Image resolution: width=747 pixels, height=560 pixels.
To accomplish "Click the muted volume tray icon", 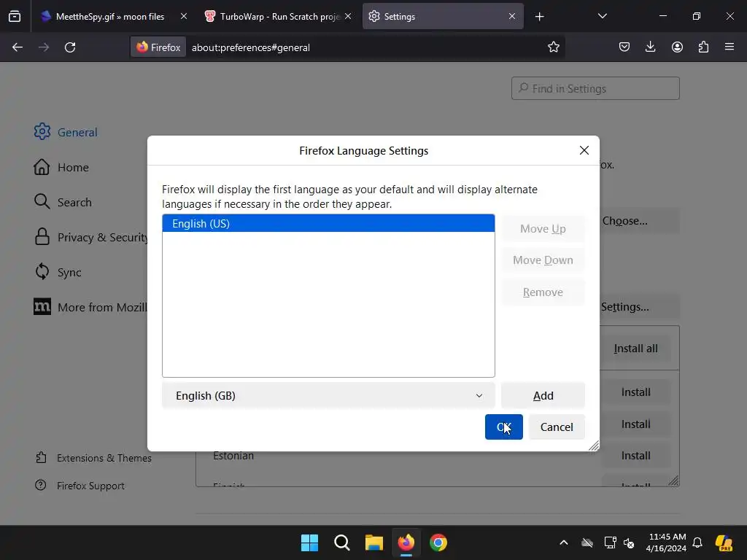I will (629, 542).
